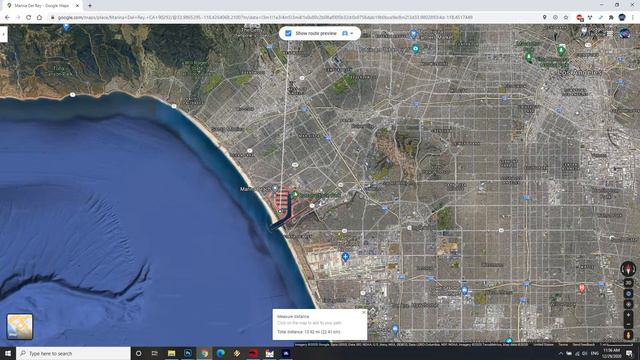Click the browser Forward arrow
Viewport: 640px width, 360px height.
[18, 18]
